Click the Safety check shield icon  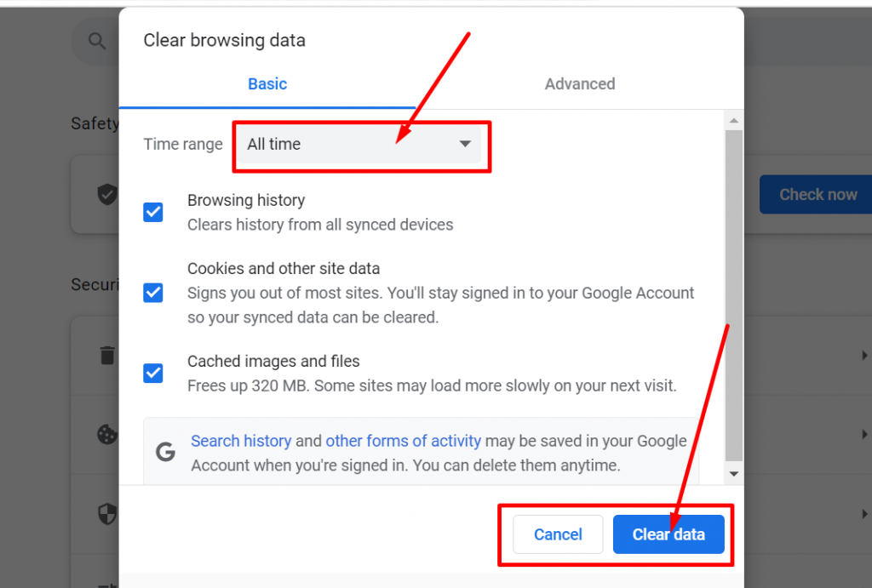[x=107, y=195]
